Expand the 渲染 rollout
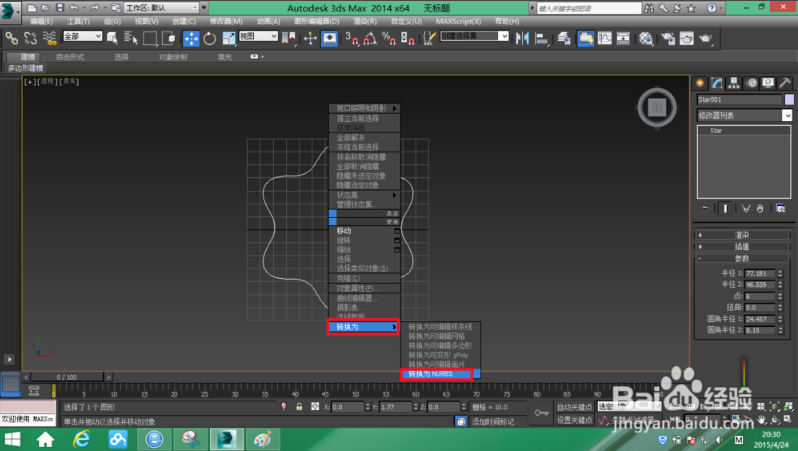The height and width of the screenshot is (451, 798). (742, 235)
